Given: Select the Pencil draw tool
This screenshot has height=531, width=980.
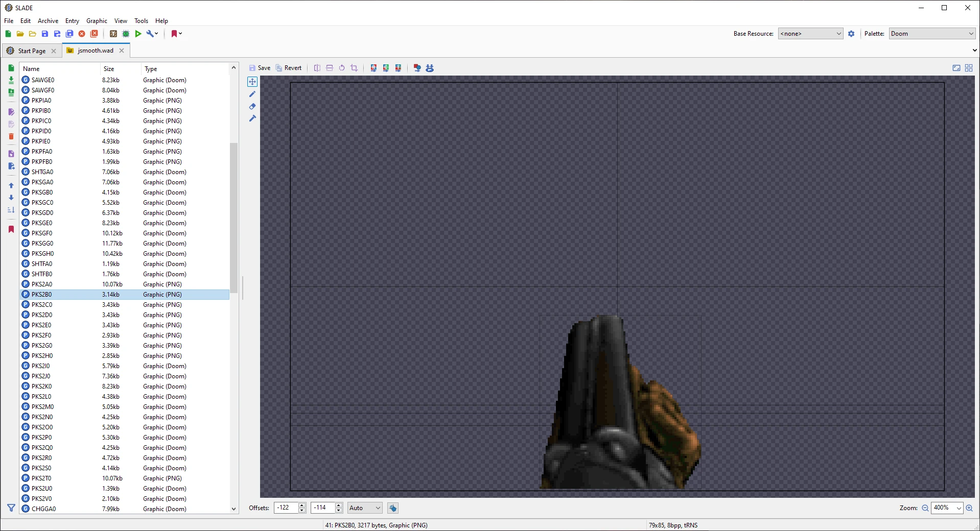Looking at the screenshot, I should (252, 94).
